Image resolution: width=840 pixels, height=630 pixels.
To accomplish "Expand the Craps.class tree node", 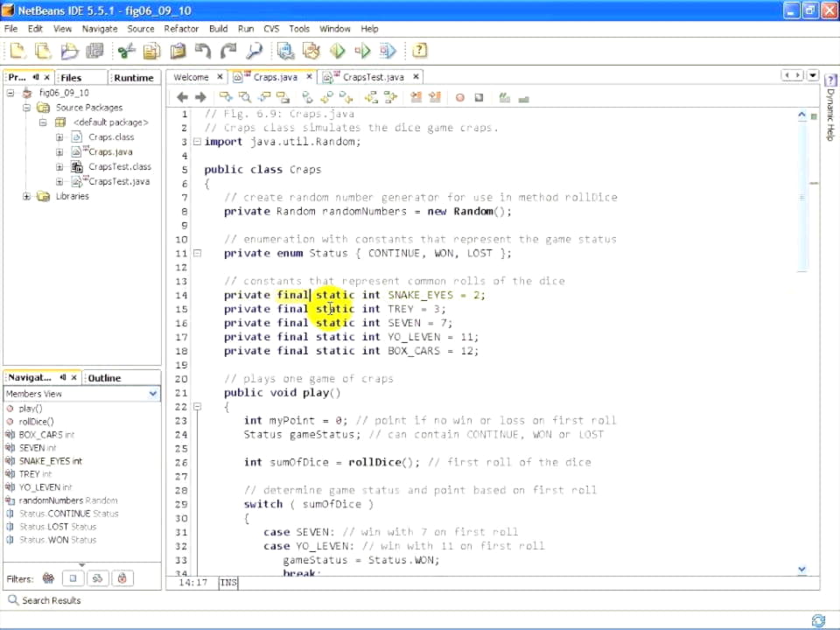I will pos(59,137).
